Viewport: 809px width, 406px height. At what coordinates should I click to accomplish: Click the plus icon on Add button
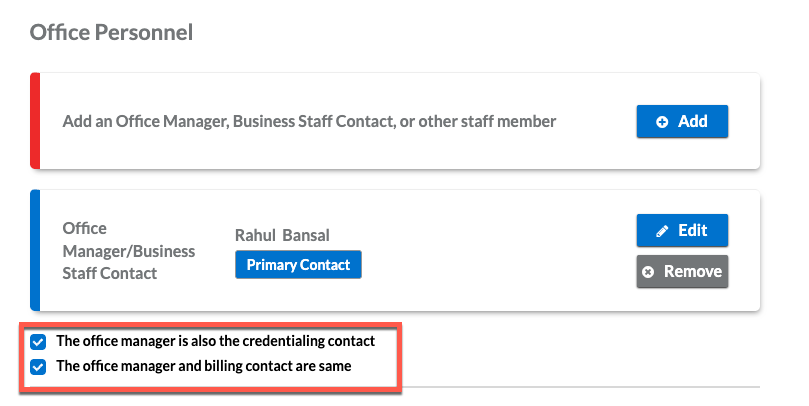662,122
